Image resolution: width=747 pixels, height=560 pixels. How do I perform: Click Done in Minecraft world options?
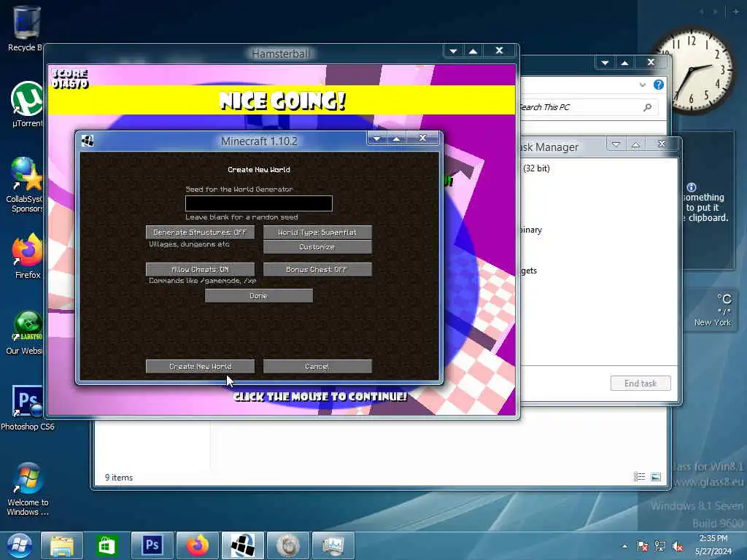pos(259,296)
